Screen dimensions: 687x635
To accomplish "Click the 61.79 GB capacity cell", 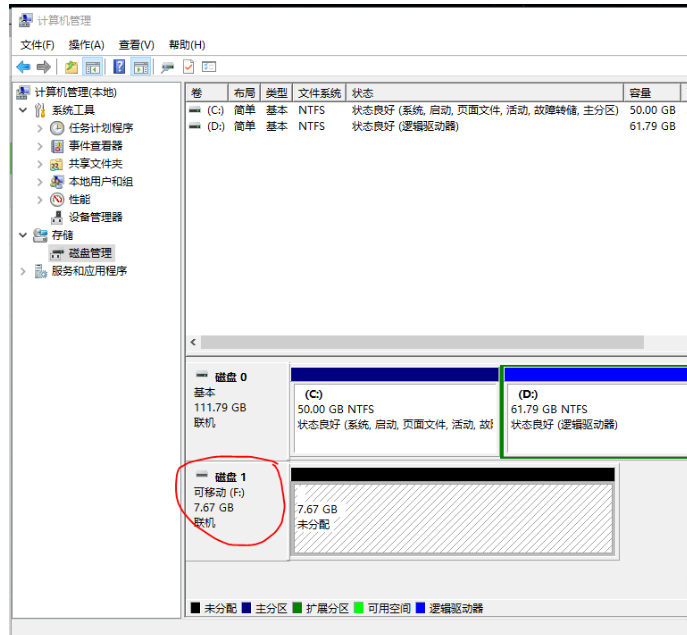I will coord(652,126).
